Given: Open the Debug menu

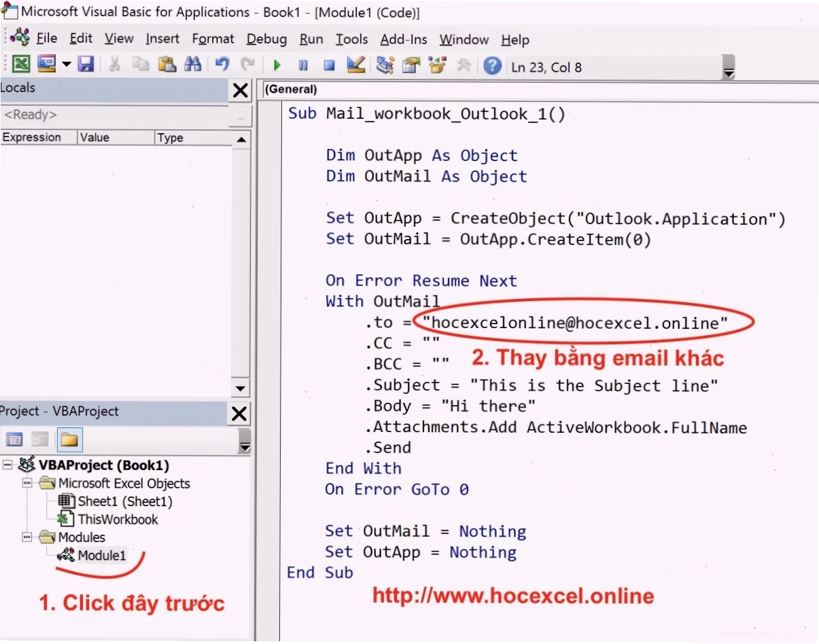Looking at the screenshot, I should click(x=266, y=39).
